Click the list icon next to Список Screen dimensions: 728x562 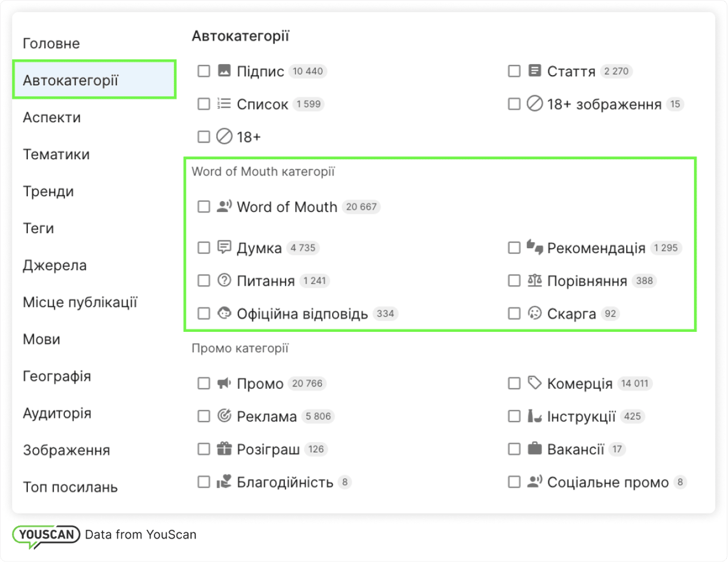[224, 103]
